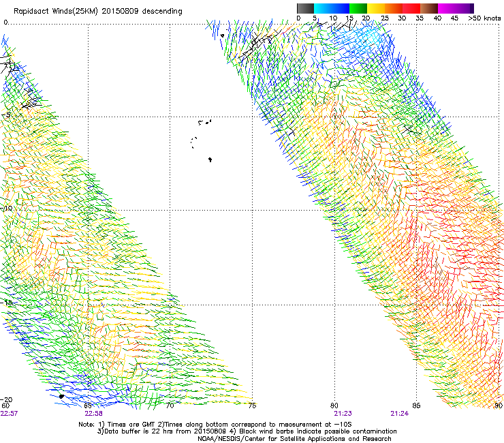Screen dimensions: 504x443
Task: Click the cyan-blue 5-15 knots legend segment
Action: pyautogui.click(x=332, y=8)
